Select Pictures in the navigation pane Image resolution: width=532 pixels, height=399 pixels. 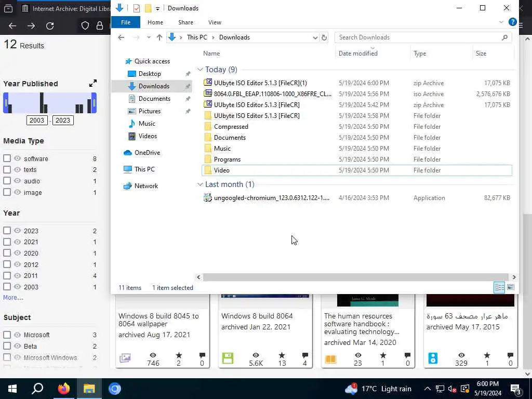[x=149, y=111]
